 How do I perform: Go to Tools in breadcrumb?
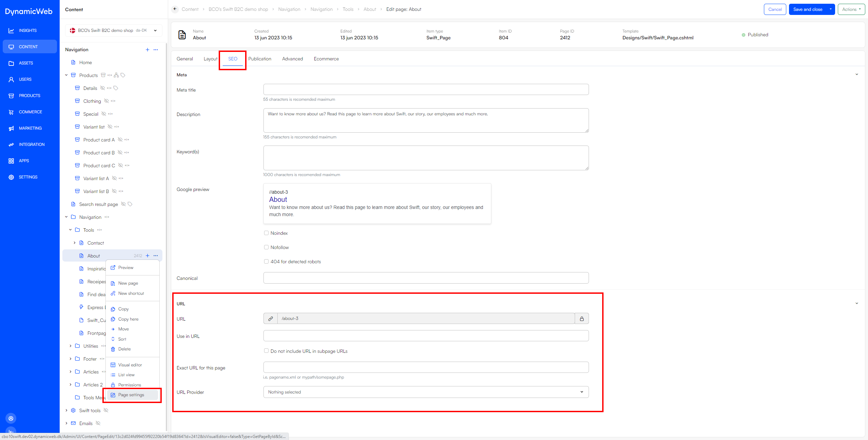click(x=348, y=9)
